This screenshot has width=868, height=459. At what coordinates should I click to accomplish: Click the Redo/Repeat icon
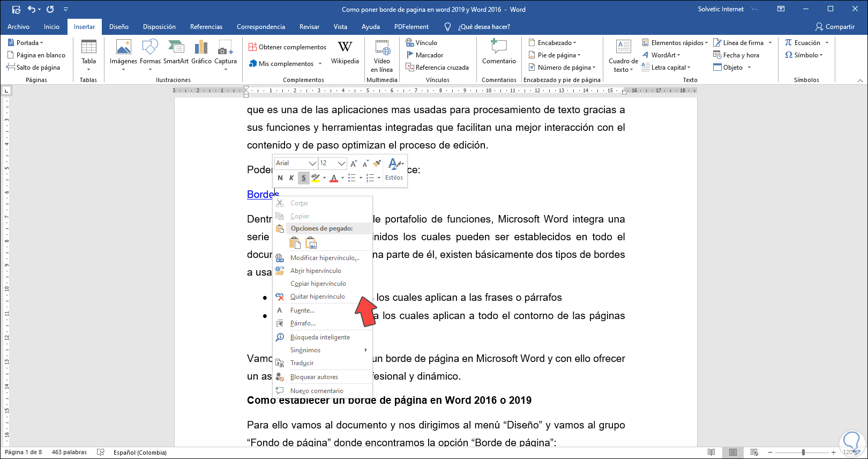[x=50, y=9]
